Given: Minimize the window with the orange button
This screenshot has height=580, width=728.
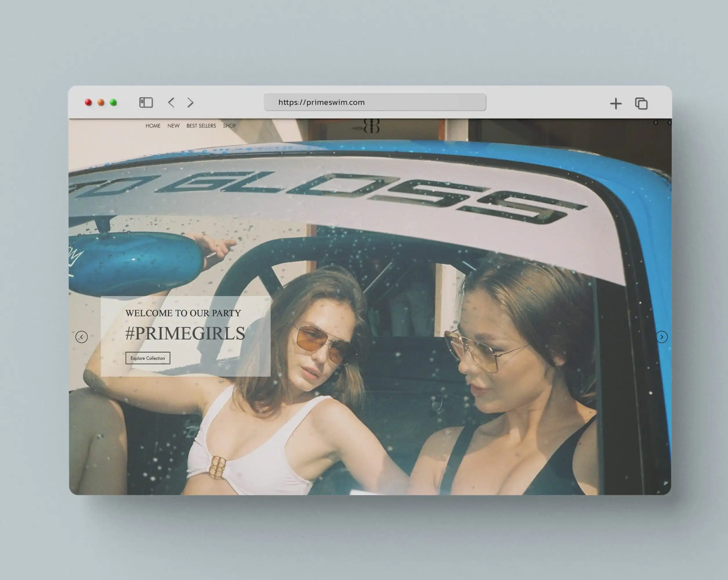Looking at the screenshot, I should [101, 102].
